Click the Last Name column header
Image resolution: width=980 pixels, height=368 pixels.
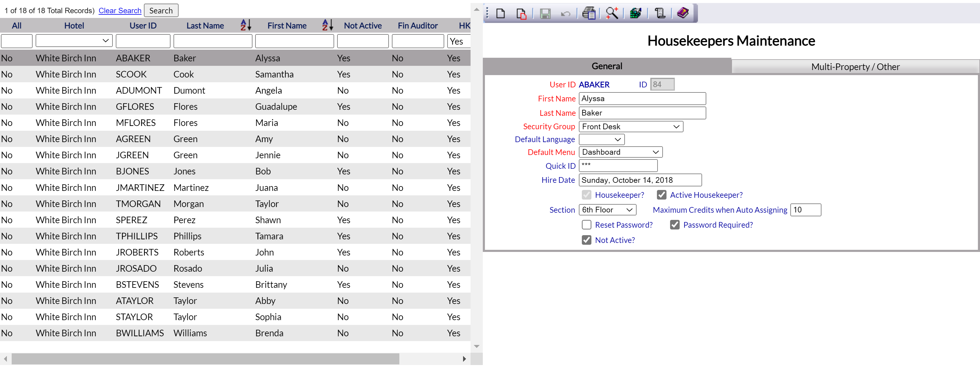205,25
